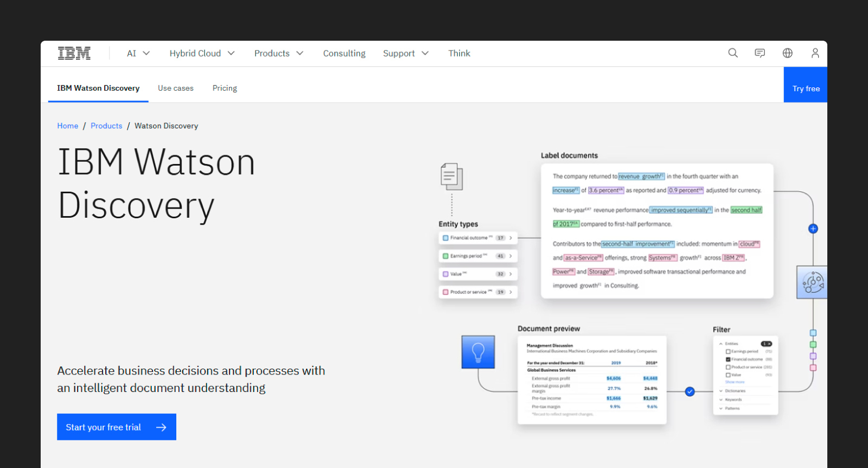Screen dimensions: 868x468
Task: Click the Watson Discovery icon tile at right edge
Action: [812, 282]
